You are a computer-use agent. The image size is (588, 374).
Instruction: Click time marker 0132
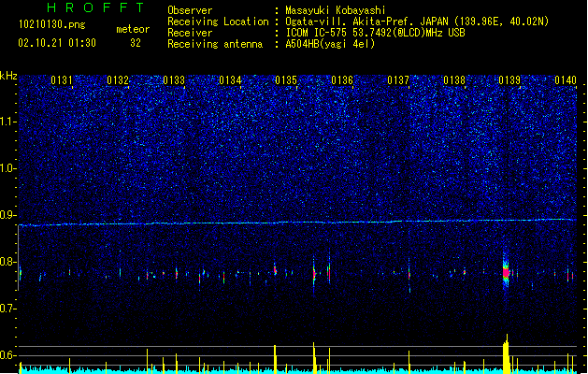tap(118, 80)
